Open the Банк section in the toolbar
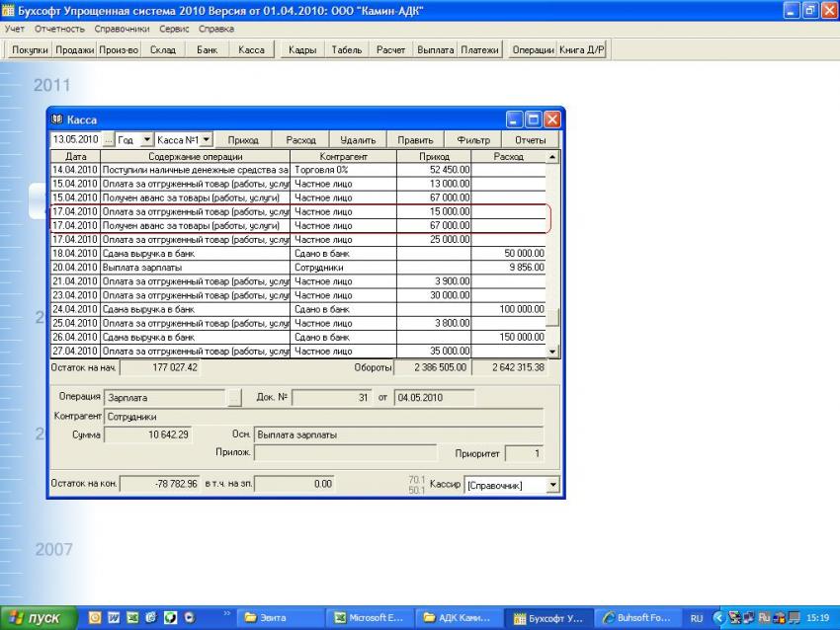This screenshot has height=630, width=840. pos(207,49)
